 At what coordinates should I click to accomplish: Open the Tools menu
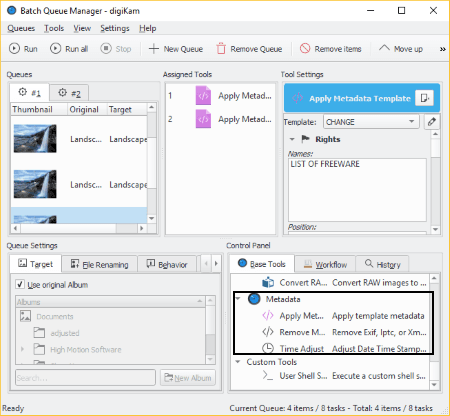point(54,28)
